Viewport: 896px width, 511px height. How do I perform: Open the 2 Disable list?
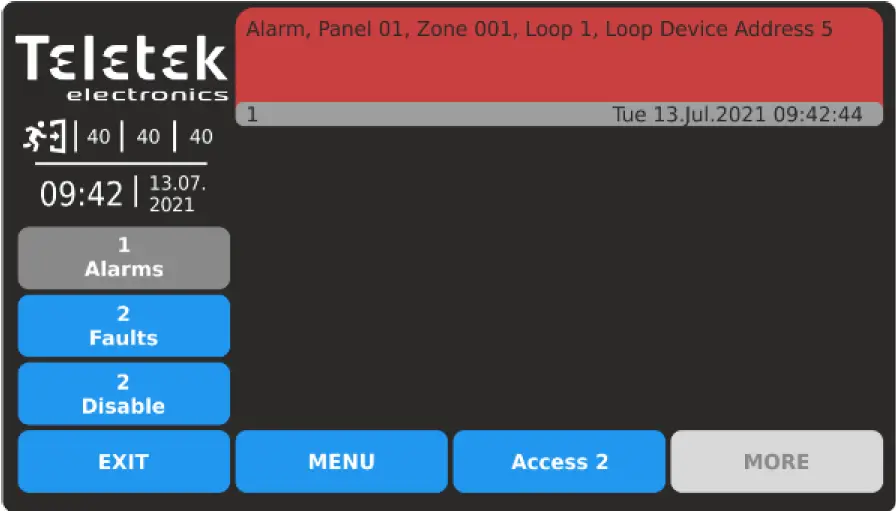pyautogui.click(x=124, y=394)
